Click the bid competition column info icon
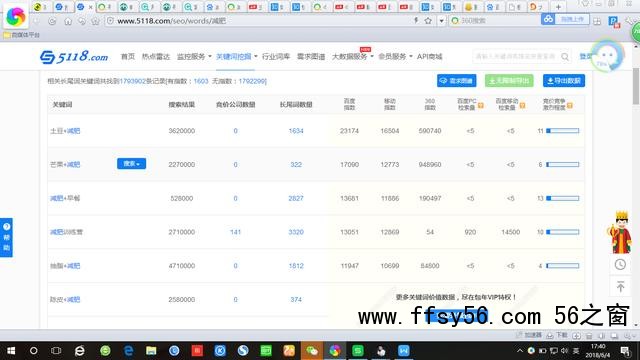Viewport: 640px width, 360px height. (x=570, y=105)
